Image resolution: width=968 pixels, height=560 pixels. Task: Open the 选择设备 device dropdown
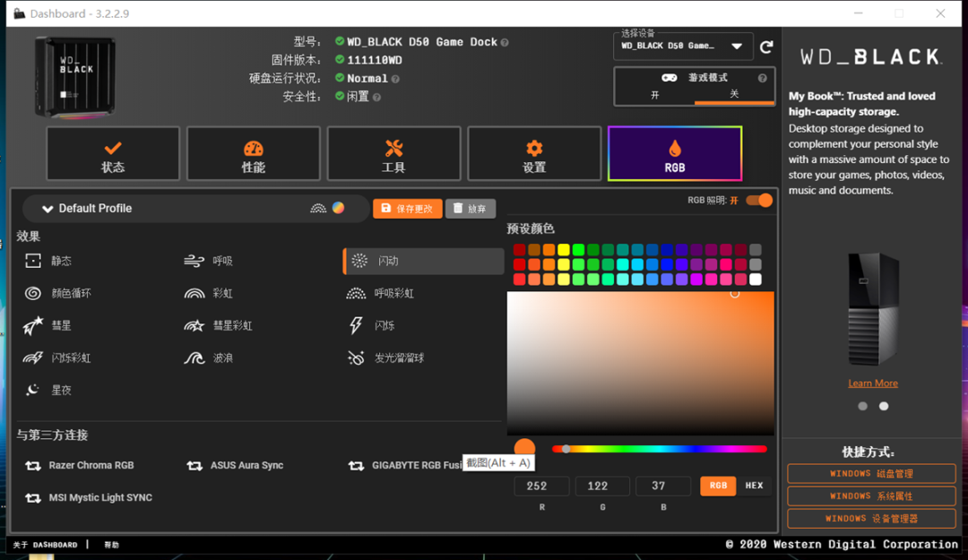pos(683,47)
